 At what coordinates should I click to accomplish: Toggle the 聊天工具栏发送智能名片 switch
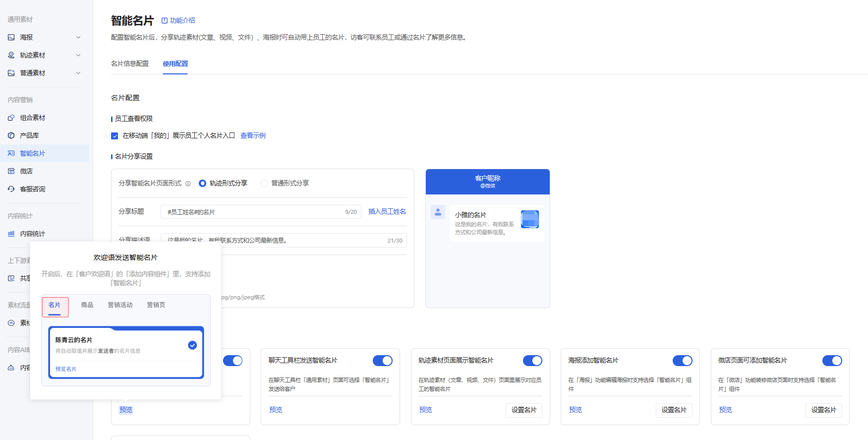click(x=383, y=361)
